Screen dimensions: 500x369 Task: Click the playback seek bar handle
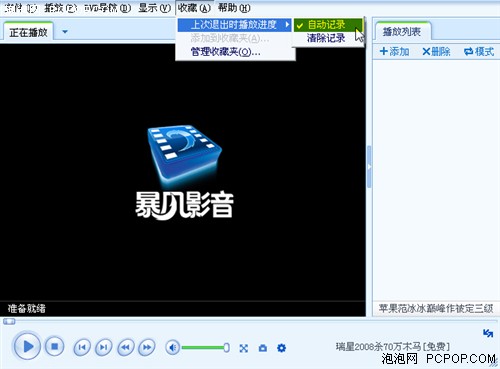click(9, 321)
